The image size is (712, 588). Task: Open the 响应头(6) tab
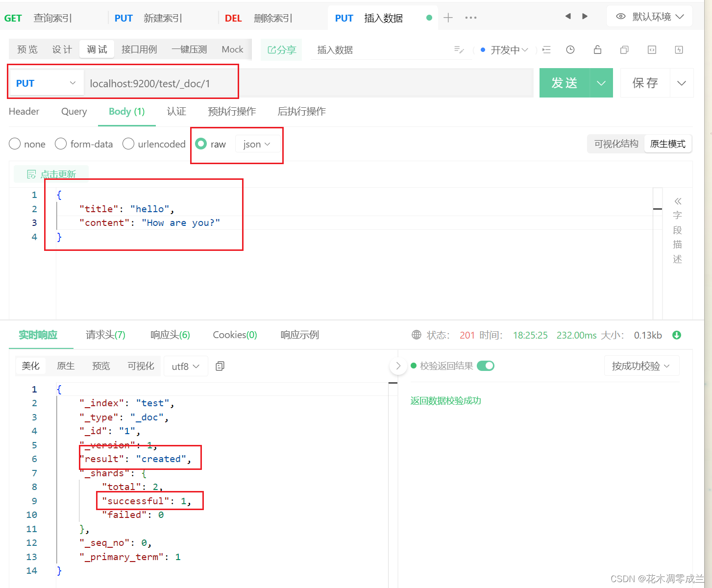click(170, 335)
